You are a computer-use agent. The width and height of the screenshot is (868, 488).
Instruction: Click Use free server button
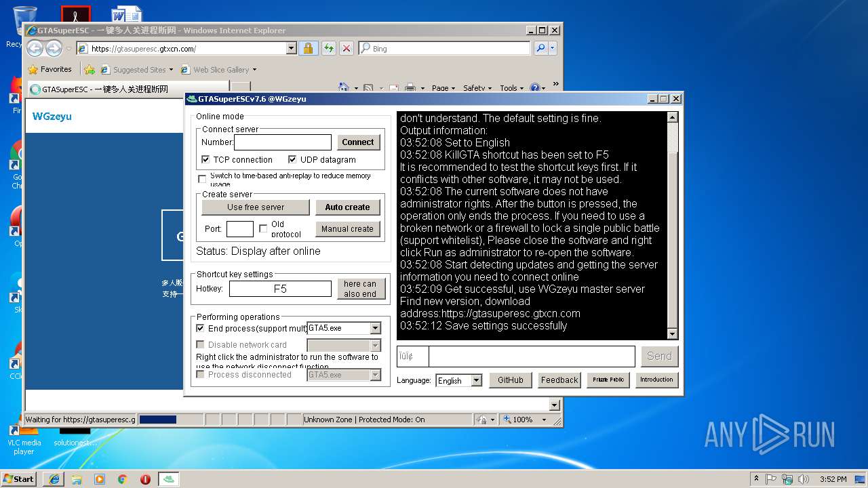[x=256, y=207]
